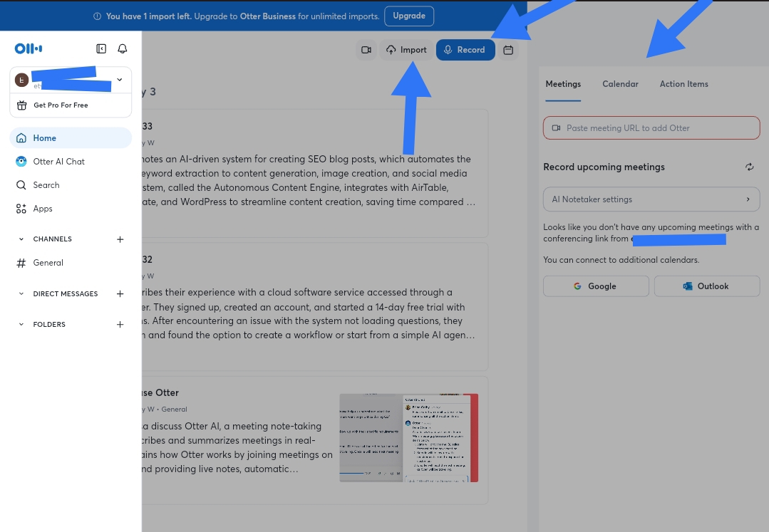The height and width of the screenshot is (532, 769).
Task: Click the info icon in import banner
Action: click(97, 16)
